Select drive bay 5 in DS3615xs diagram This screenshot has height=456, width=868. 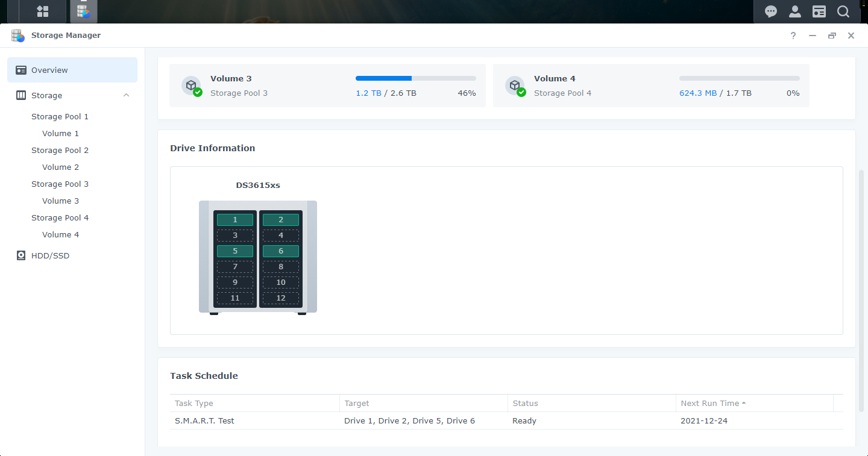pos(235,251)
